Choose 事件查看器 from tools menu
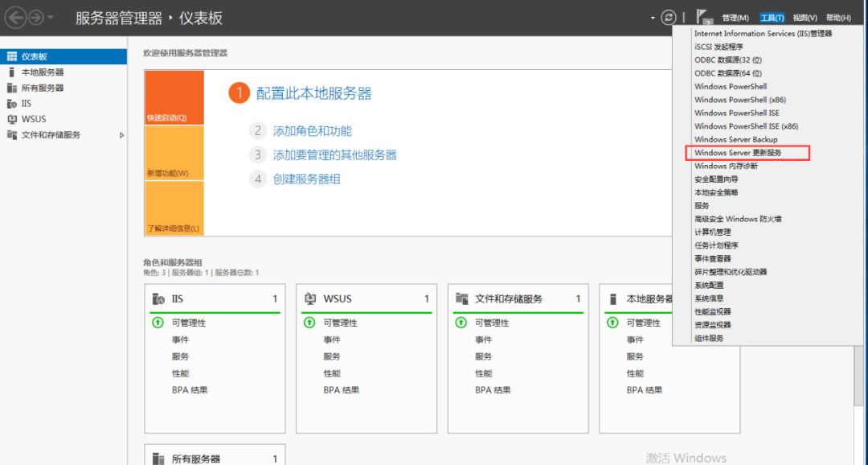This screenshot has height=465, width=868. (712, 259)
